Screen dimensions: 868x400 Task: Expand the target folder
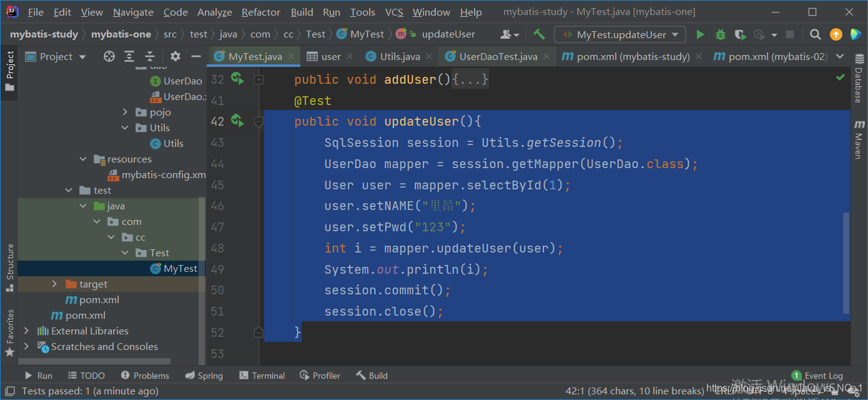click(56, 284)
